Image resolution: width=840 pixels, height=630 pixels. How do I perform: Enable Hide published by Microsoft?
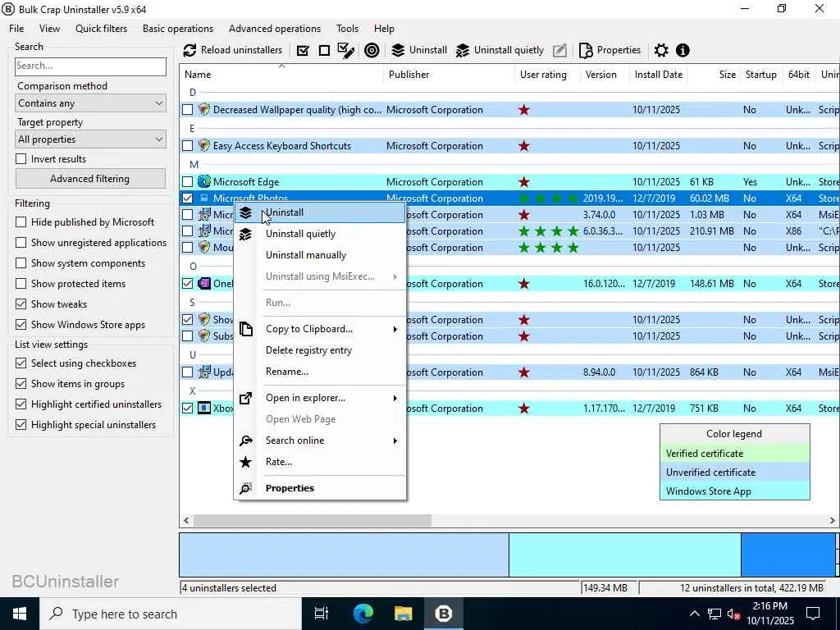[x=21, y=222]
